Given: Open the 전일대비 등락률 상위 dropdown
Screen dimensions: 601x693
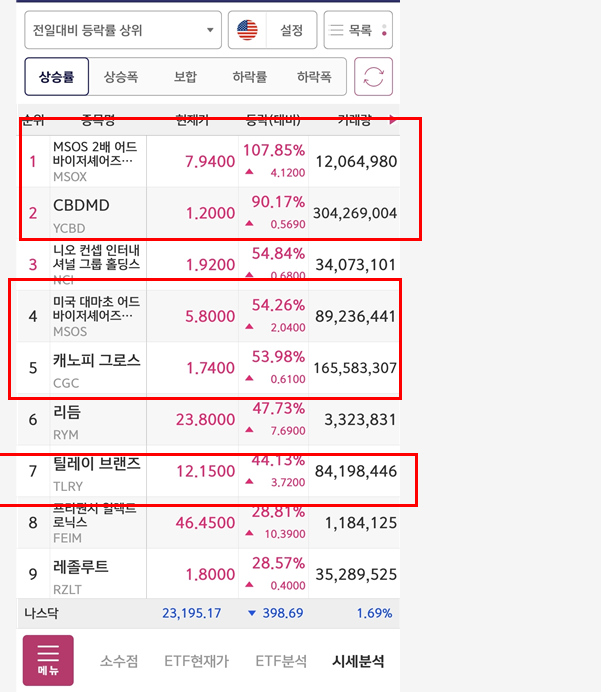Looking at the screenshot, I should click(123, 30).
